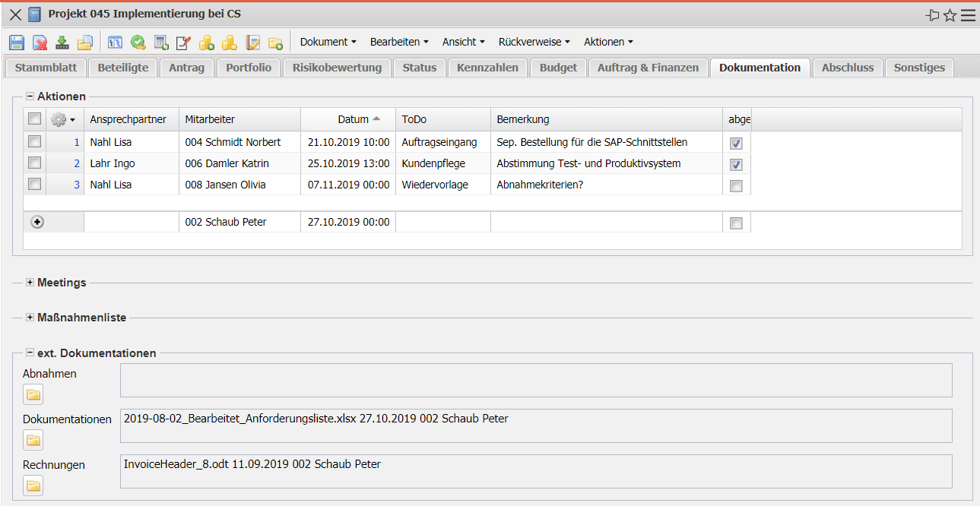
Task: Open the Risikobewertung tab
Action: click(x=337, y=68)
